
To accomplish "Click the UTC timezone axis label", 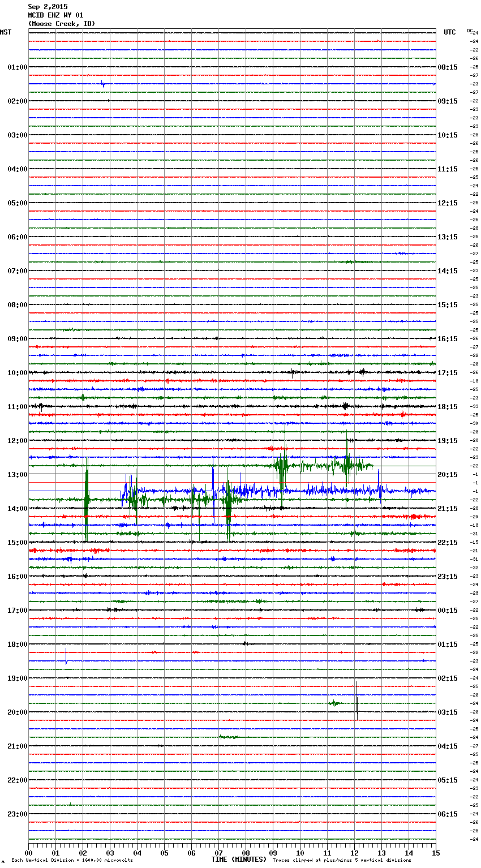I will point(449,32).
